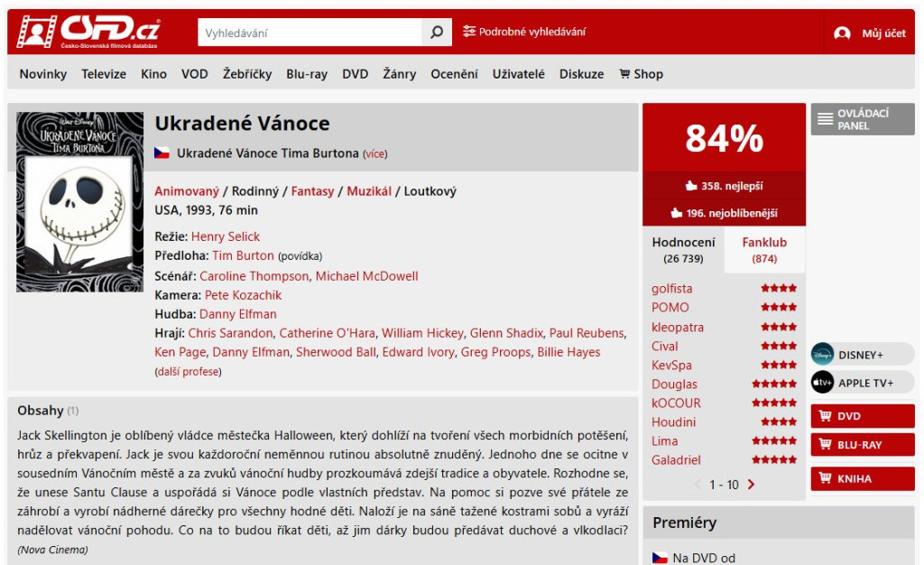Open the Uživatelé menu

pyautogui.click(x=519, y=74)
